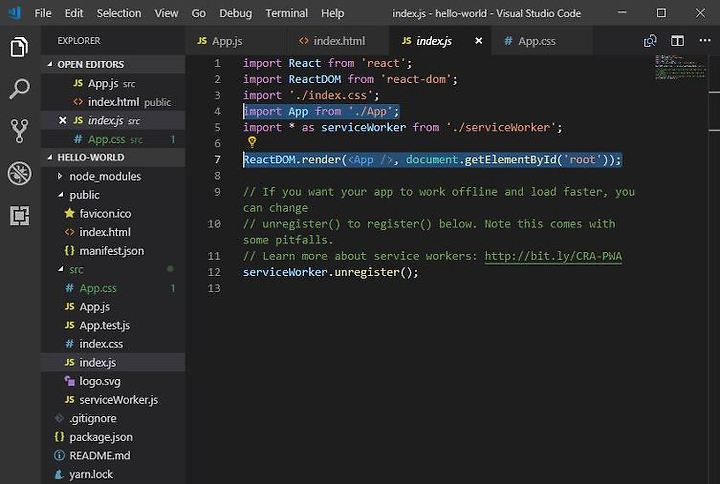The height and width of the screenshot is (484, 720).
Task: Open index.html in the public folder
Action: 113,232
